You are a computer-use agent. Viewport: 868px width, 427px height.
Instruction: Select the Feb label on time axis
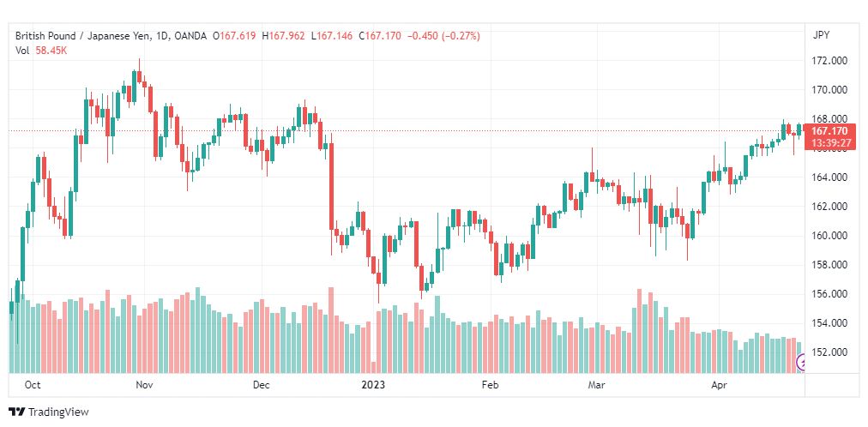pos(491,384)
